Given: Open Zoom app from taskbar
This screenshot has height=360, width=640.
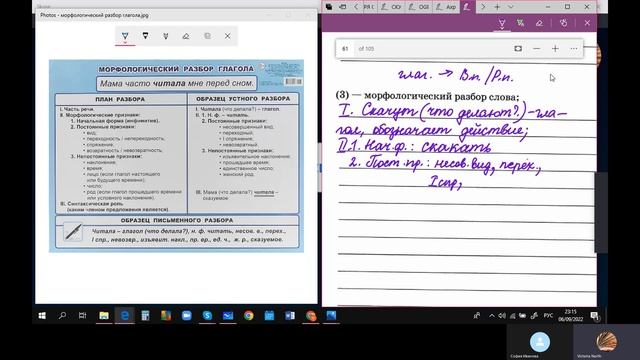Looking at the screenshot, I should (x=187, y=316).
